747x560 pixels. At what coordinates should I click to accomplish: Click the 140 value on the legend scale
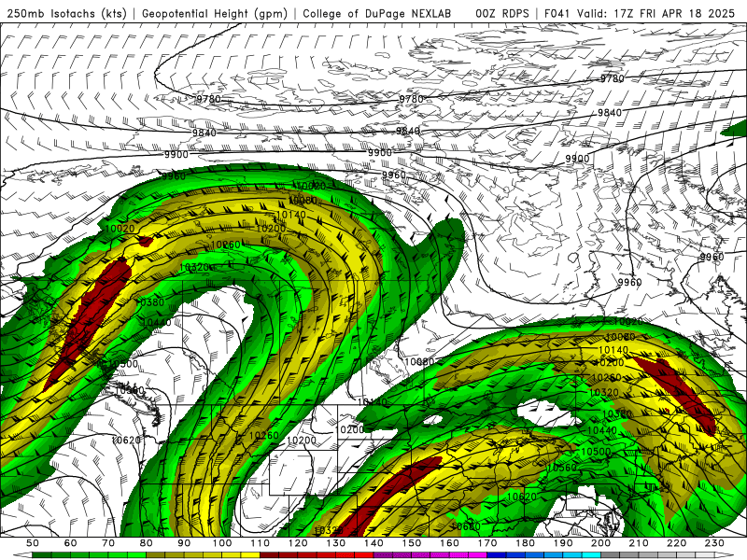click(373, 543)
